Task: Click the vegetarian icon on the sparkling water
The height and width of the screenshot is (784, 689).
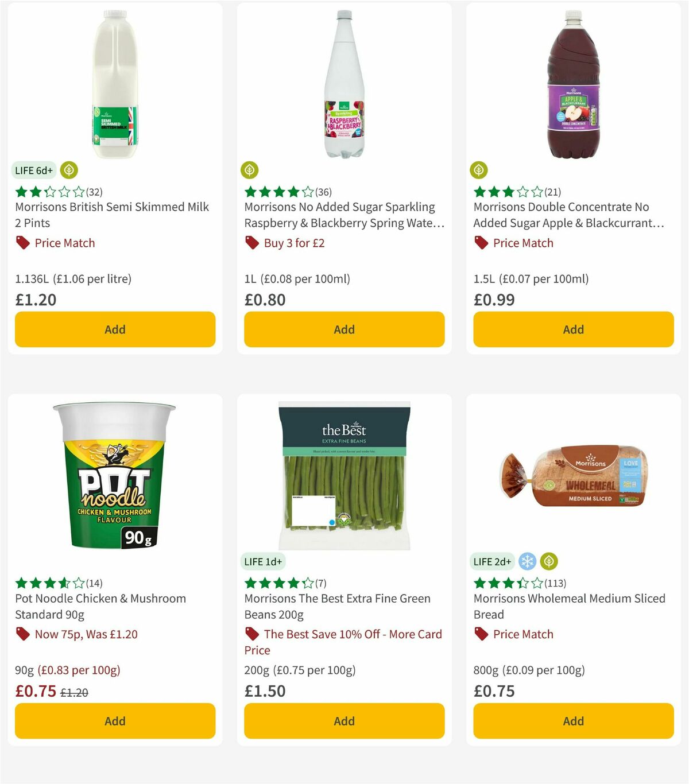Action: pyautogui.click(x=250, y=170)
